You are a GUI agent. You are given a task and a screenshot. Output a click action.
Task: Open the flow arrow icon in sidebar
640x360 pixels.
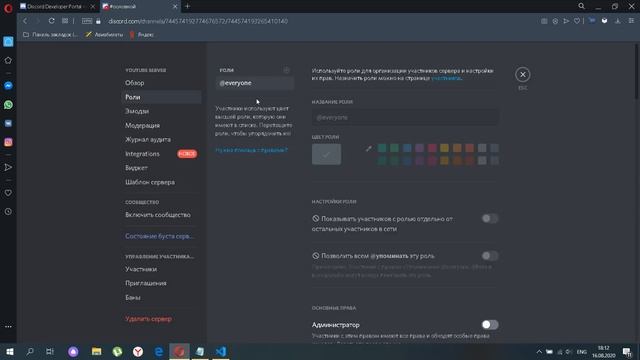point(8,167)
